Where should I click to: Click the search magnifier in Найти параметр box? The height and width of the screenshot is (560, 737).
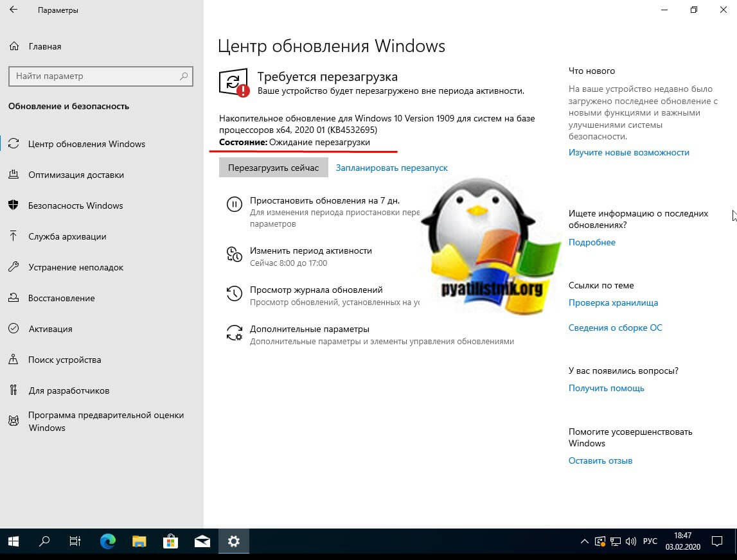pos(184,76)
